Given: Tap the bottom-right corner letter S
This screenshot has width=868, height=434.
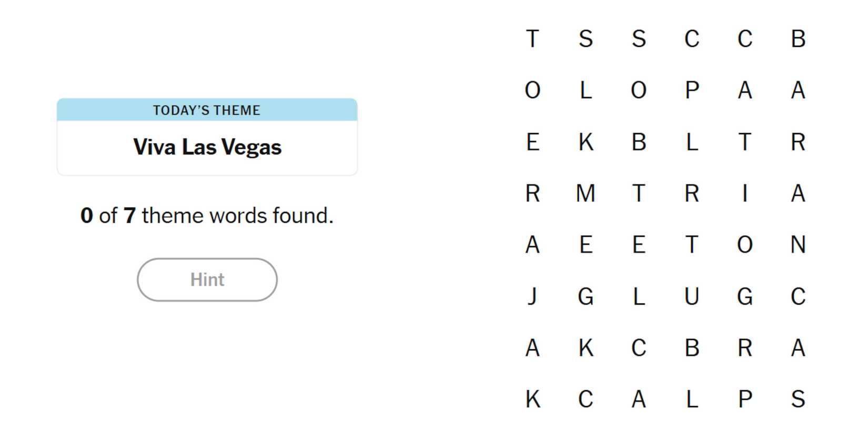Looking at the screenshot, I should (798, 399).
